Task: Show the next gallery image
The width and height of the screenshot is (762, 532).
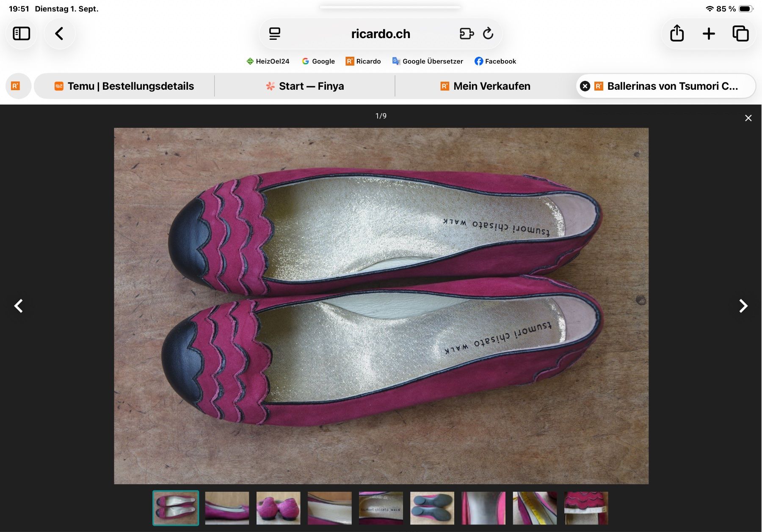Action: [743, 306]
